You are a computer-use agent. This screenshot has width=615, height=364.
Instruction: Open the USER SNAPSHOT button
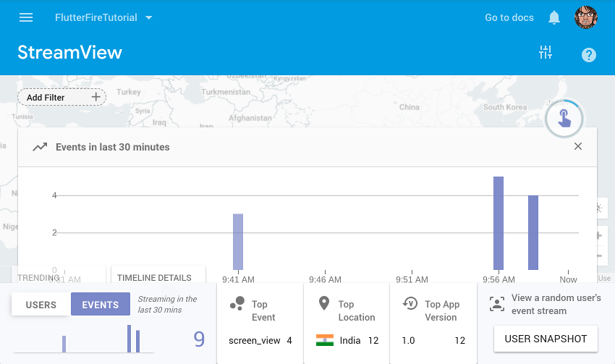[x=546, y=339]
